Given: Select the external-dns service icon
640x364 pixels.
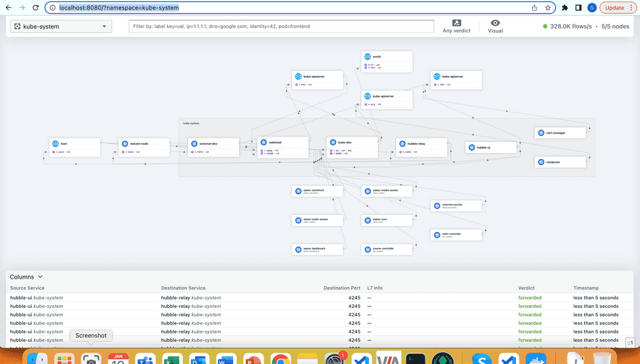Looking at the screenshot, I should click(x=193, y=143).
